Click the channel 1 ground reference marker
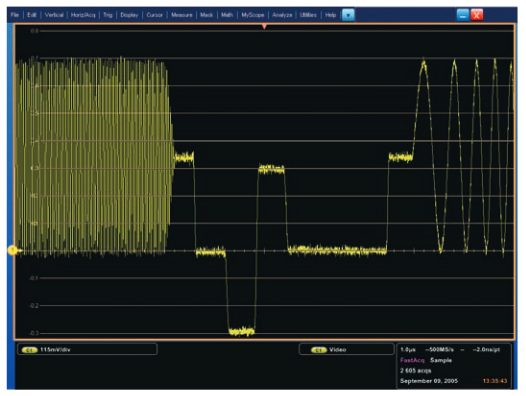This screenshot has width=526, height=396. click(x=13, y=250)
